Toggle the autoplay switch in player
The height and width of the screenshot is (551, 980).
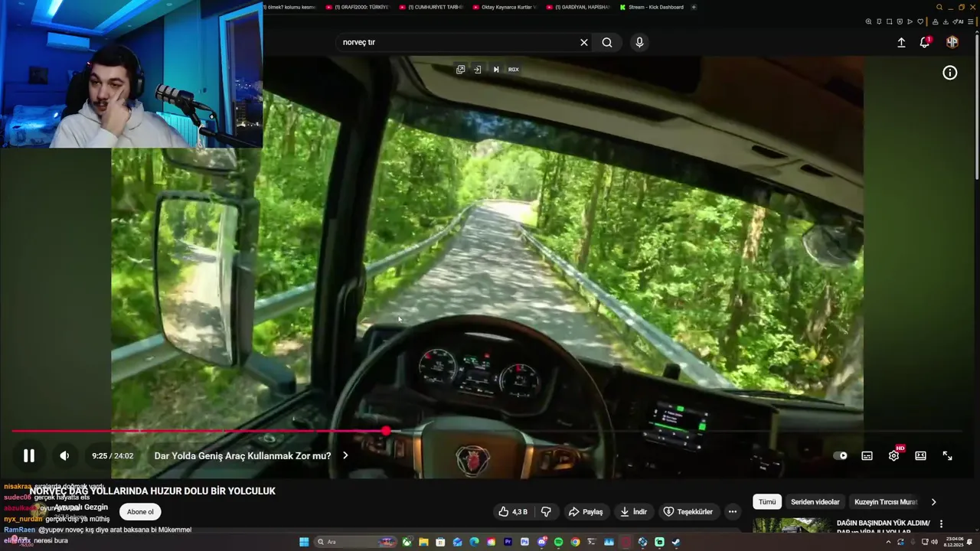[841, 456]
